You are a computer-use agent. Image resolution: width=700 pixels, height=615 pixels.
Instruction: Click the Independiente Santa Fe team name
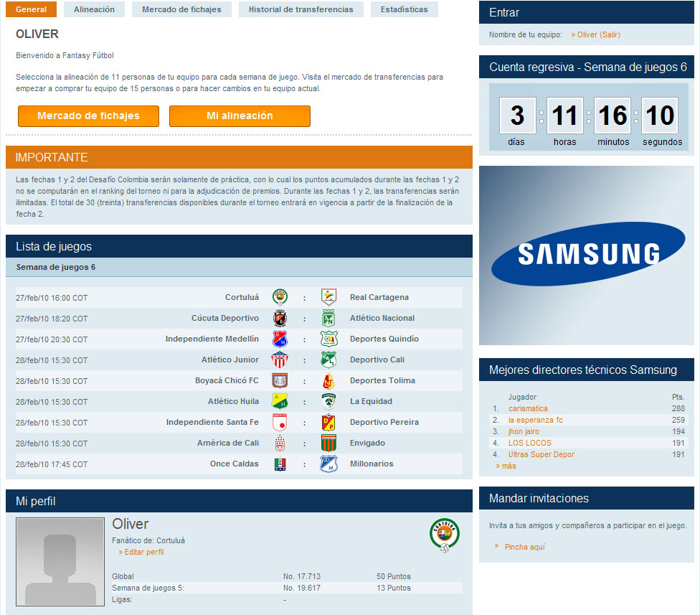(x=212, y=422)
